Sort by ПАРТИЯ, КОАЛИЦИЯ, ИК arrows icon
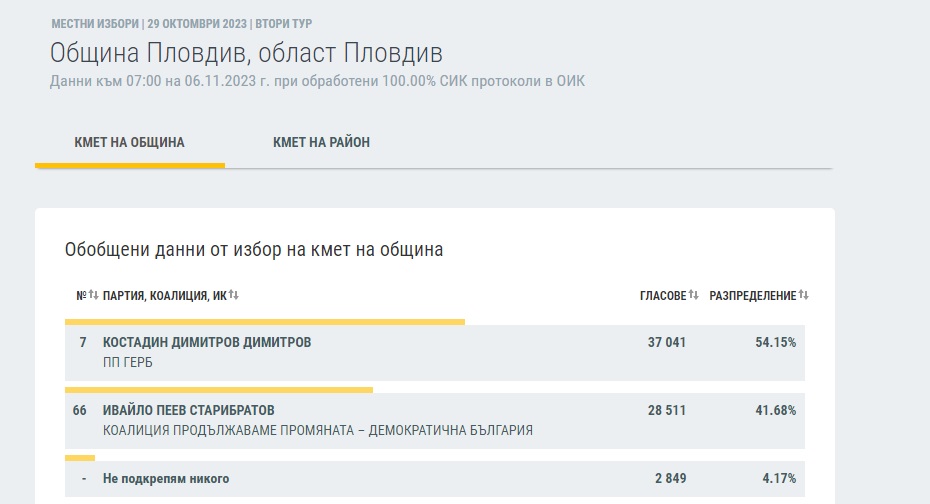930x504 pixels. (x=234, y=295)
